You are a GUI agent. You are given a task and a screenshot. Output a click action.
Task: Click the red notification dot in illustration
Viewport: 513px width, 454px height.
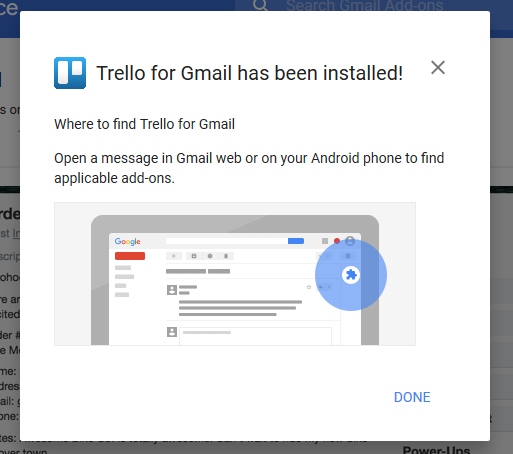[x=337, y=241]
